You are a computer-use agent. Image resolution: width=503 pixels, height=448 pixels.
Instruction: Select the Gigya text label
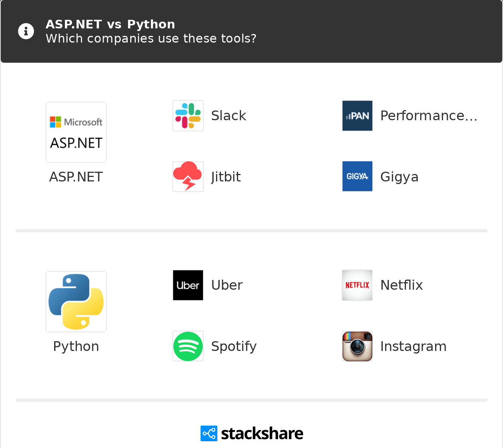(x=399, y=177)
